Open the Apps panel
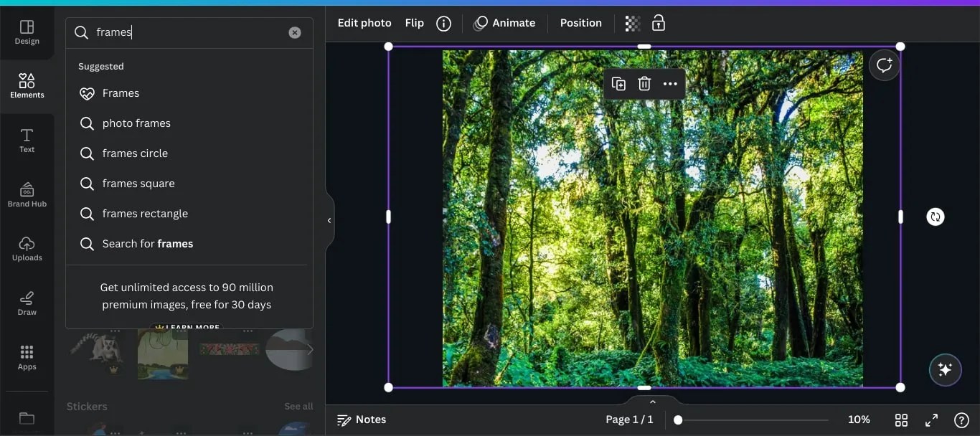 (x=27, y=356)
